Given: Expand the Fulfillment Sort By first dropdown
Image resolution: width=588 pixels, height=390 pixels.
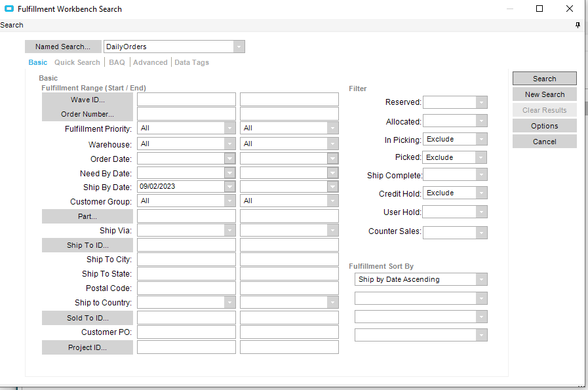Looking at the screenshot, I should tap(482, 279).
